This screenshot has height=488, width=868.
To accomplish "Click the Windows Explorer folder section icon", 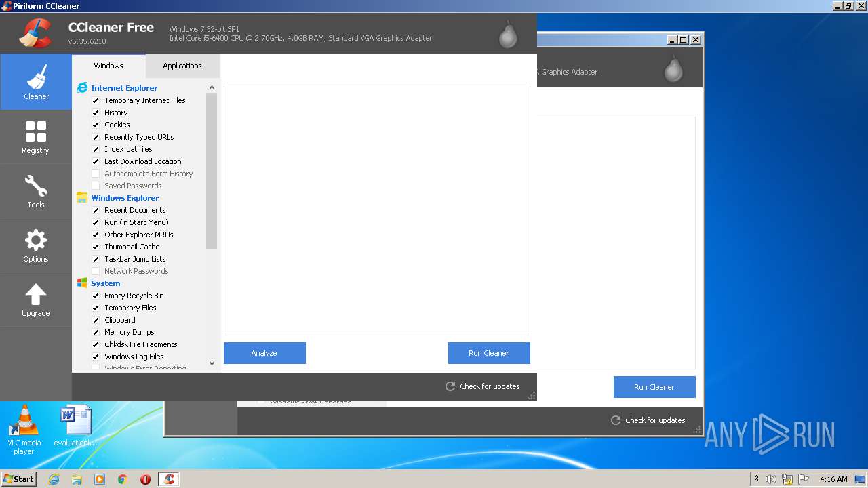I will (x=82, y=198).
